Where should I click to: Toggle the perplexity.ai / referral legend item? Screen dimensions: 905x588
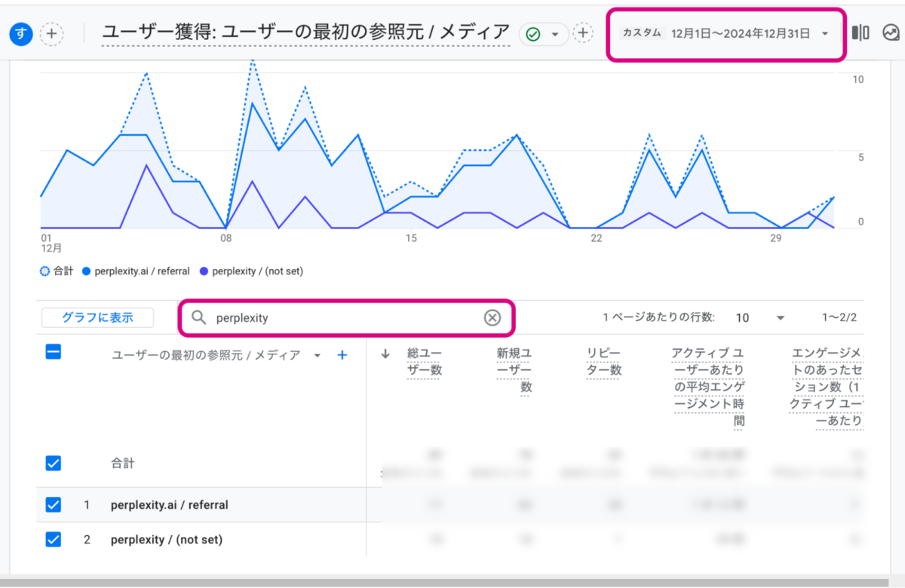(136, 271)
